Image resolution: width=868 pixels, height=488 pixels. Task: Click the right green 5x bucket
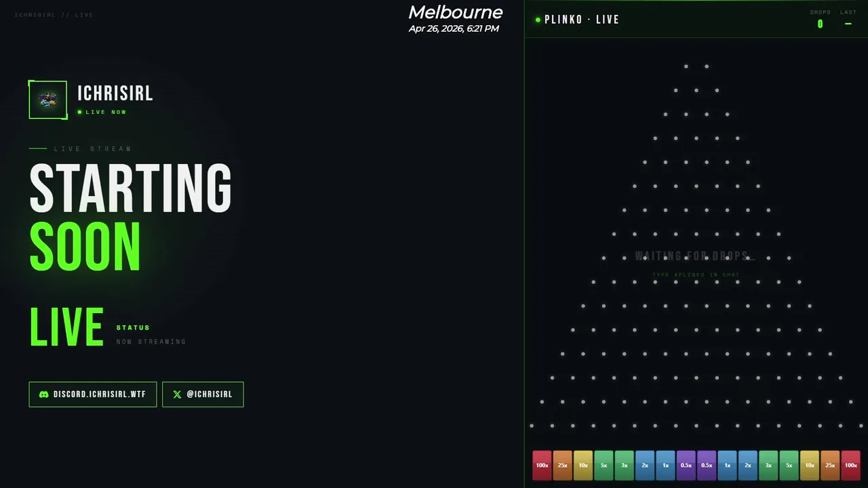(x=789, y=466)
